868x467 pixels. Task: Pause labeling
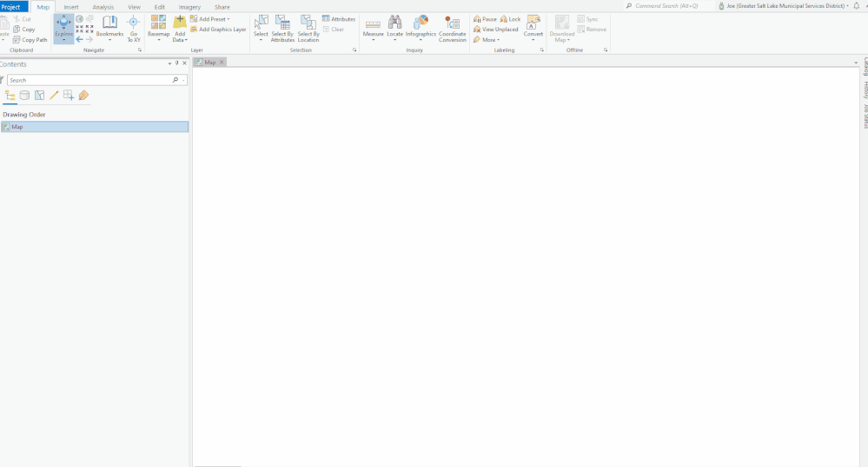click(485, 19)
